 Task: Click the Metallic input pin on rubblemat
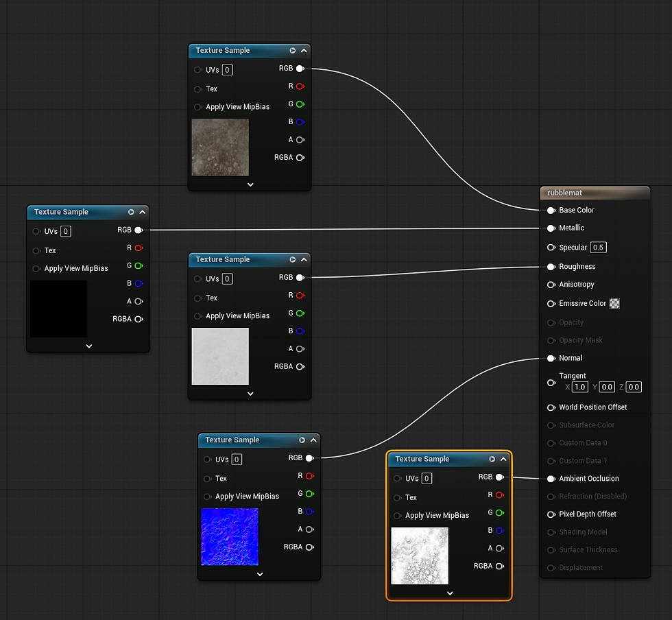click(551, 228)
